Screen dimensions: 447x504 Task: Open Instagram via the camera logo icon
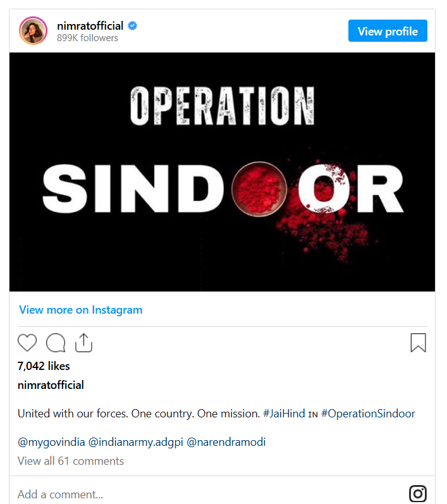click(418, 493)
